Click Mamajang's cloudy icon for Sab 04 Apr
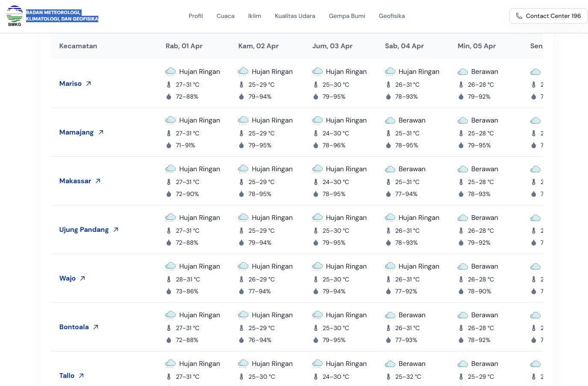588x386 pixels. pyautogui.click(x=390, y=120)
